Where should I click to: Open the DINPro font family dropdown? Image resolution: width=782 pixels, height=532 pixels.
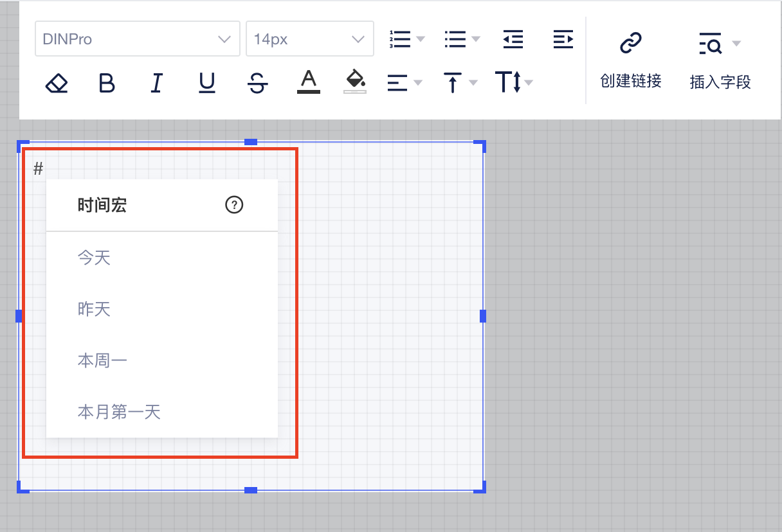pyautogui.click(x=137, y=39)
